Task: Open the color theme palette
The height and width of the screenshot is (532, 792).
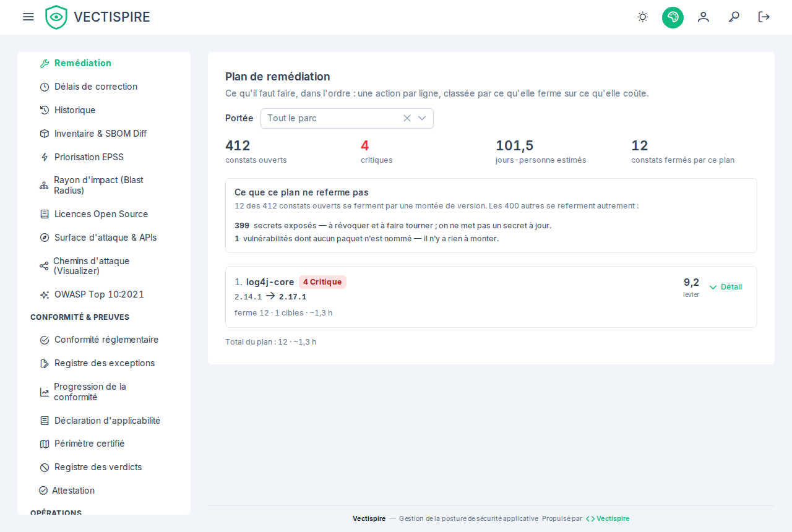Action: pyautogui.click(x=673, y=17)
